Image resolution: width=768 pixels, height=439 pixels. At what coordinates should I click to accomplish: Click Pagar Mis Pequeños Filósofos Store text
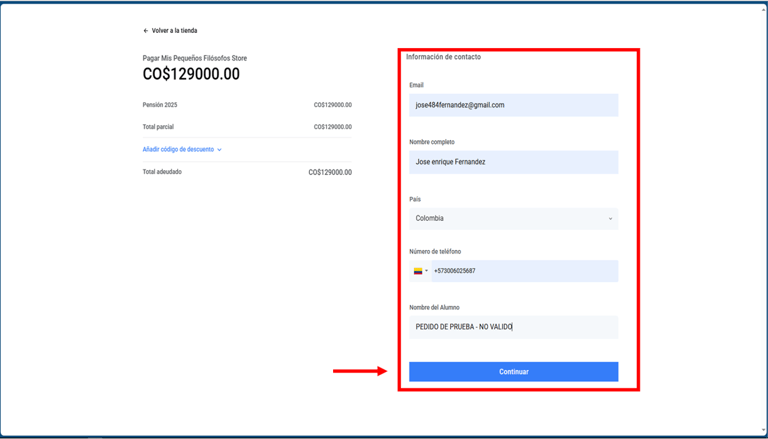tap(195, 58)
